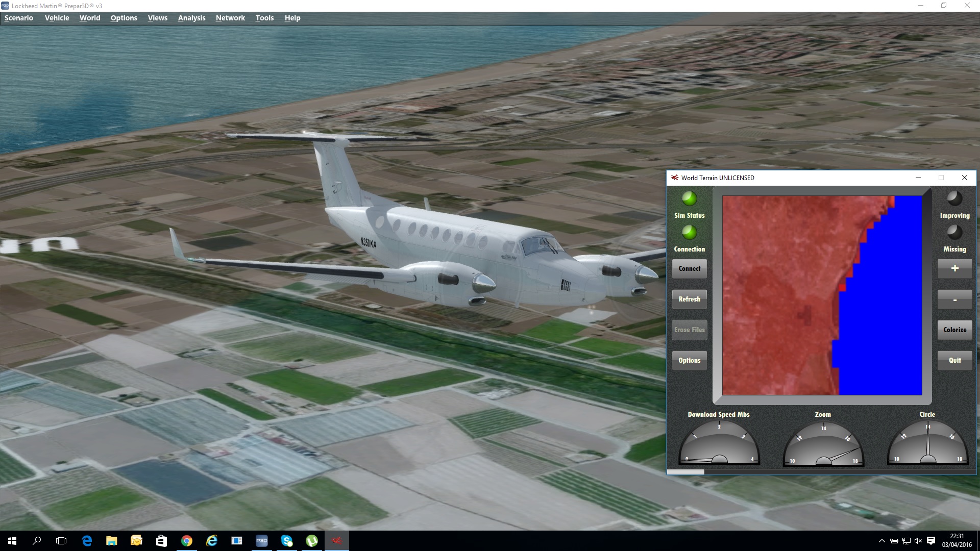This screenshot has width=980, height=551.
Task: Click the Erase Files button
Action: tap(690, 330)
